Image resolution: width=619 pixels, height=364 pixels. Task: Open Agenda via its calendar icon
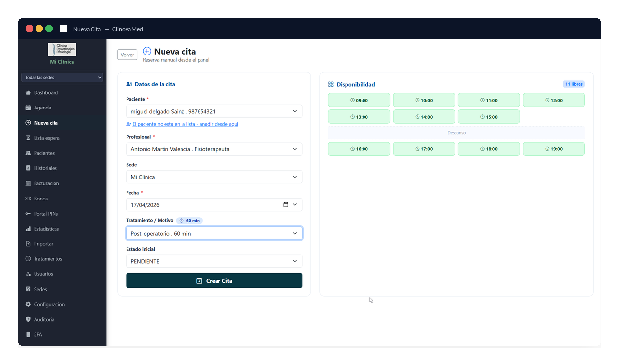(28, 108)
